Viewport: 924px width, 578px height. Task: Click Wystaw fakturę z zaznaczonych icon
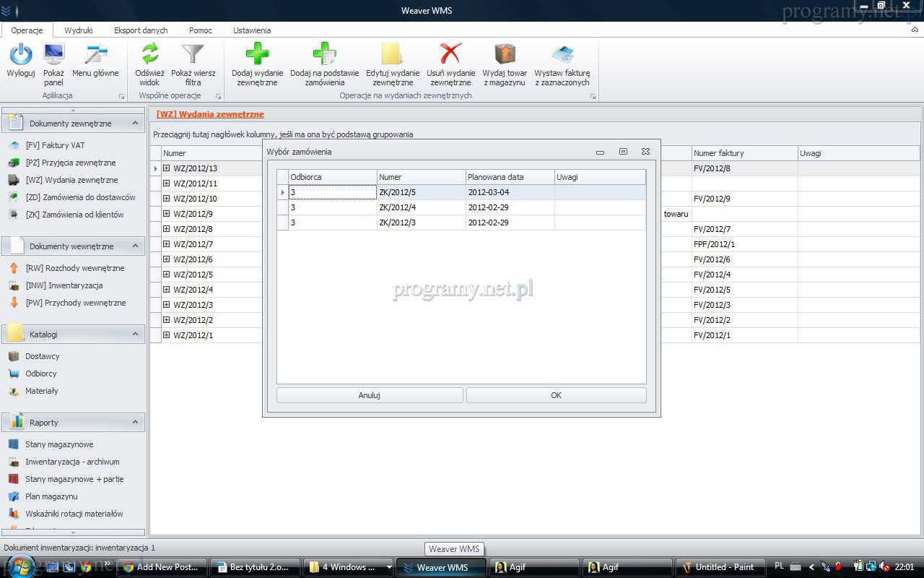point(562,55)
